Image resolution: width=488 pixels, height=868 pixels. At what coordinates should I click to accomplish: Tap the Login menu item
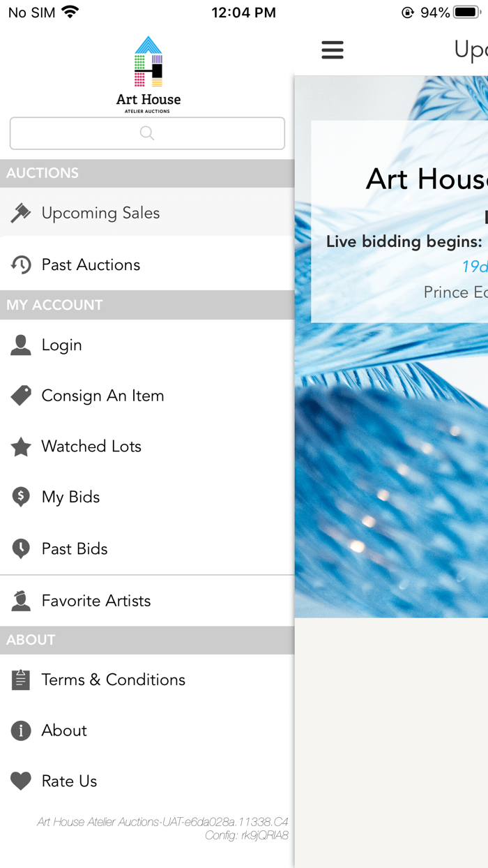(x=62, y=345)
